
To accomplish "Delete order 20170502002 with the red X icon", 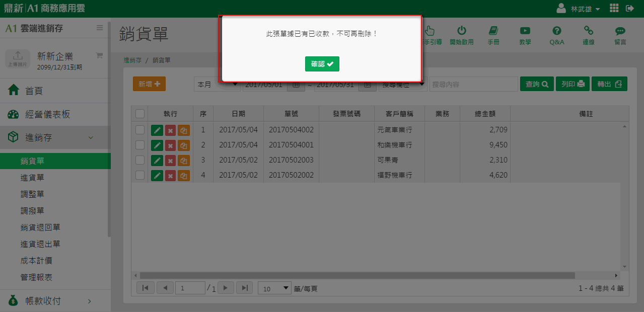I will click(x=171, y=176).
